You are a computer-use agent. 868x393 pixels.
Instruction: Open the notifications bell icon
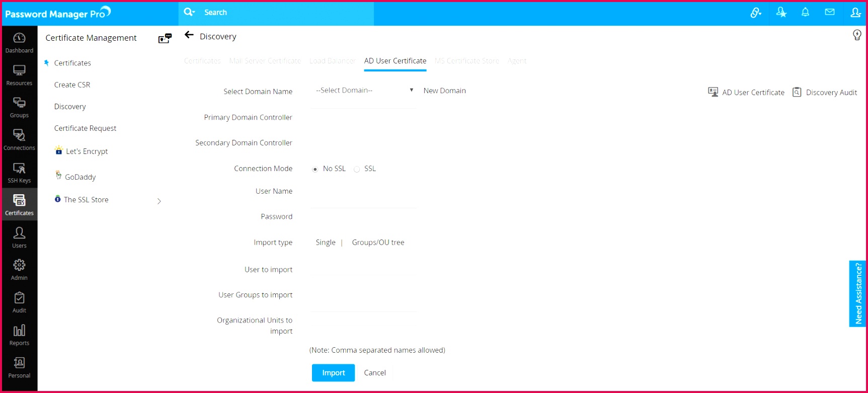click(805, 12)
